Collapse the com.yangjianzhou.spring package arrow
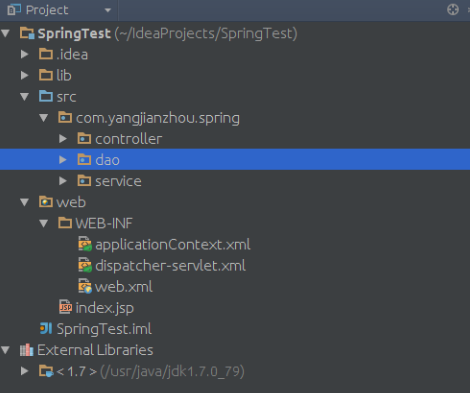470x393 pixels. tap(44, 118)
